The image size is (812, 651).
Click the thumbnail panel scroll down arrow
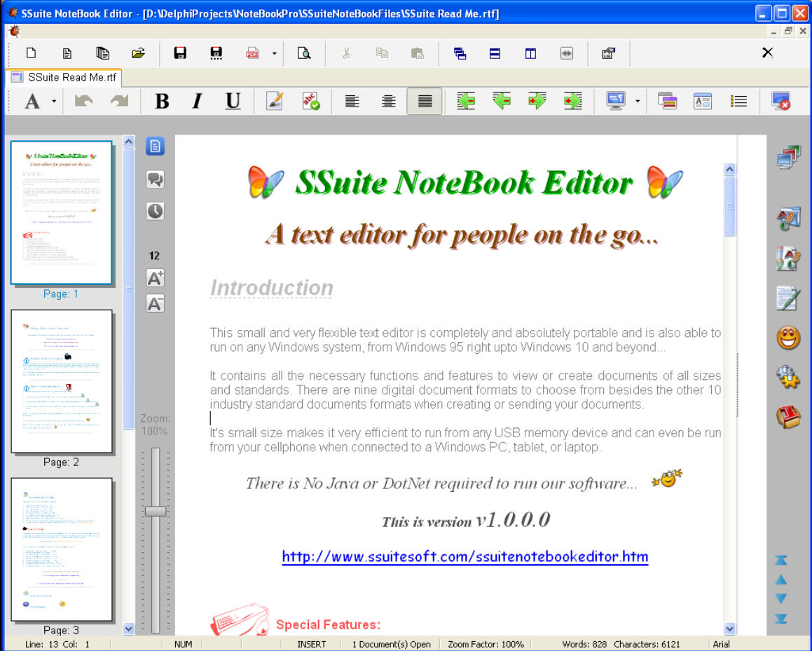click(x=128, y=629)
